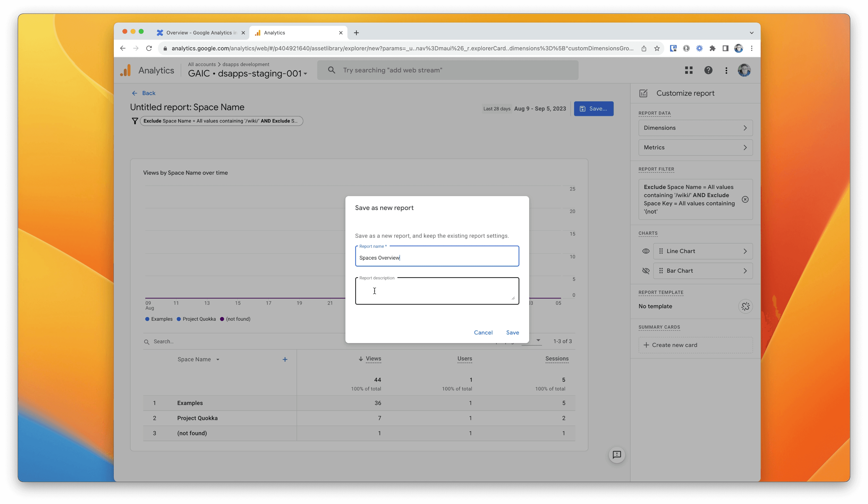Click the dsapps development breadcrumb
Screen dimensions: 868x504
coord(246,64)
